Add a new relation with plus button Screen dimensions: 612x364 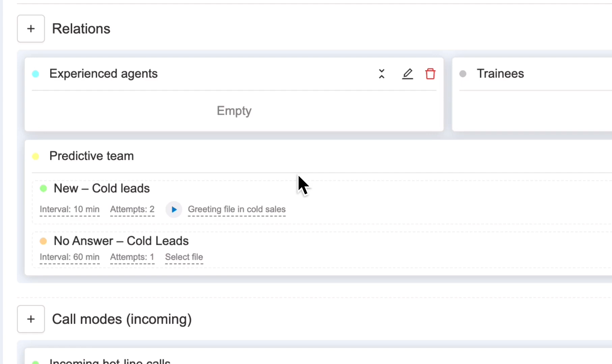click(31, 29)
